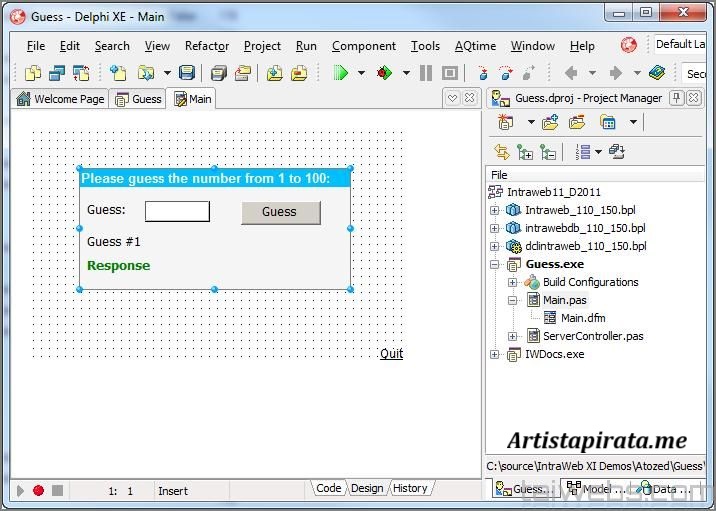
Task: Click Add File to Project icon
Action: pos(274,73)
